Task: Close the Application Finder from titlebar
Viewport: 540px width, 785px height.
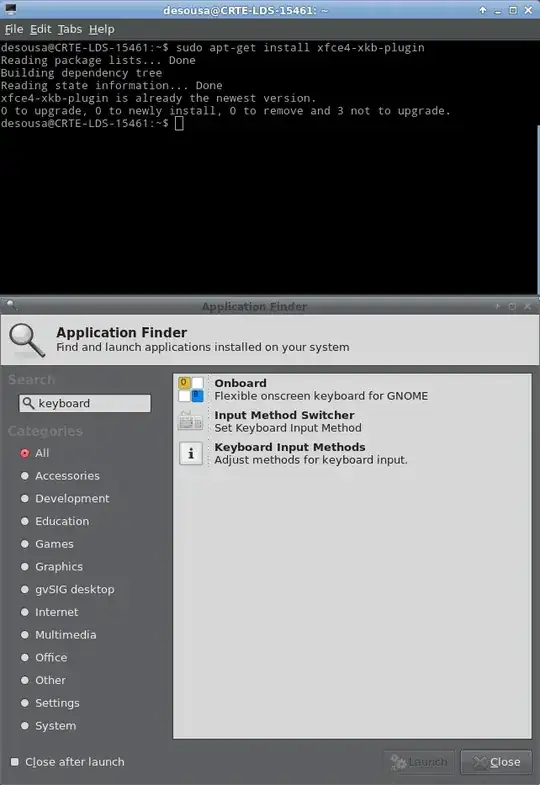Action: point(527,306)
